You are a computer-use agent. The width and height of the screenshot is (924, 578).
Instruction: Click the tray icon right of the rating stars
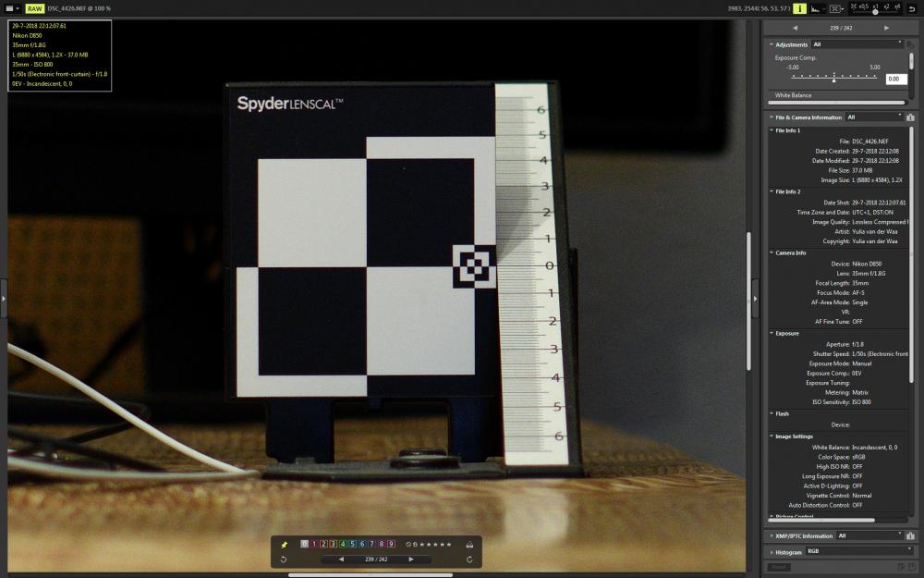pos(469,545)
